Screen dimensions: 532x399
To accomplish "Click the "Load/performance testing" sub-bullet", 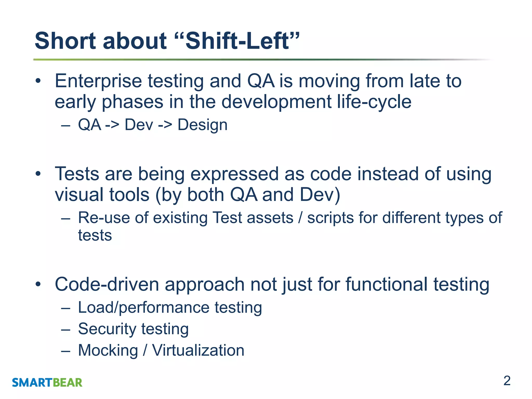I will point(170,308).
